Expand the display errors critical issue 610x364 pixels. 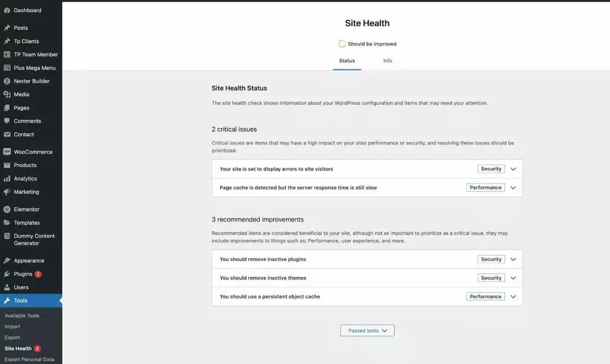(513, 169)
